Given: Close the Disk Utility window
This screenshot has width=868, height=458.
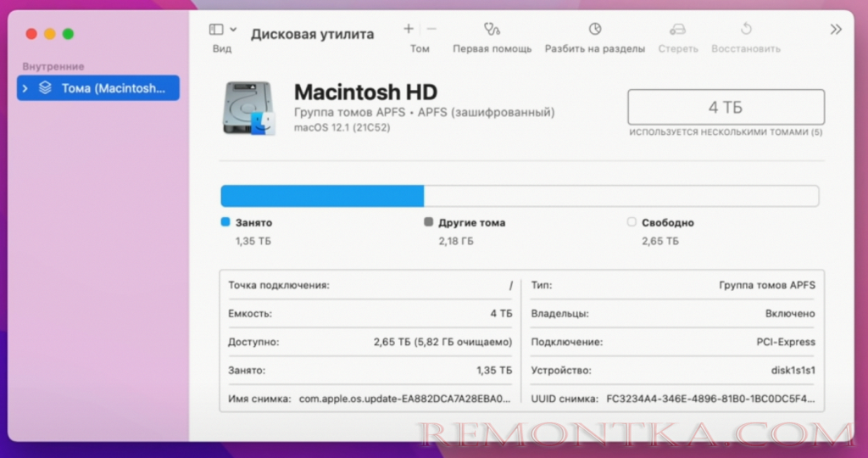Looking at the screenshot, I should pos(31,34).
